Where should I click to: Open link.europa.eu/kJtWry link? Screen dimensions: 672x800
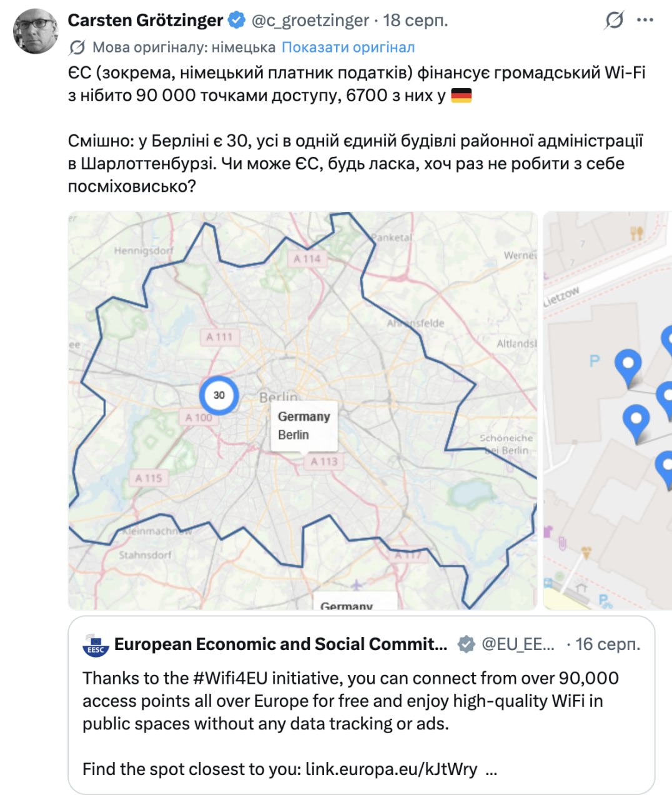point(391,769)
